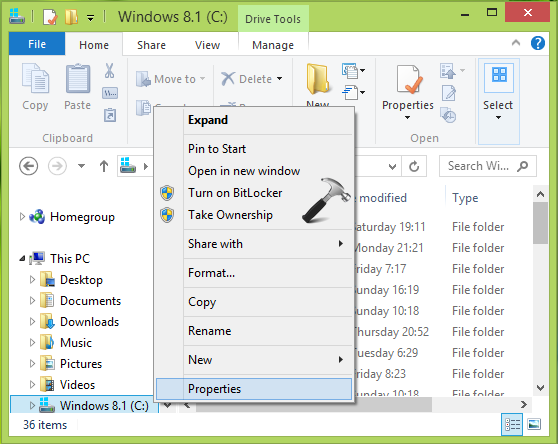Click the Edit file icon in Open group
The image size is (558, 444).
449,93
